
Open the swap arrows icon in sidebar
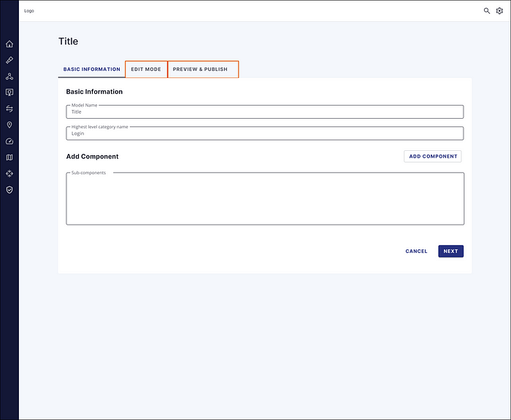(x=9, y=109)
